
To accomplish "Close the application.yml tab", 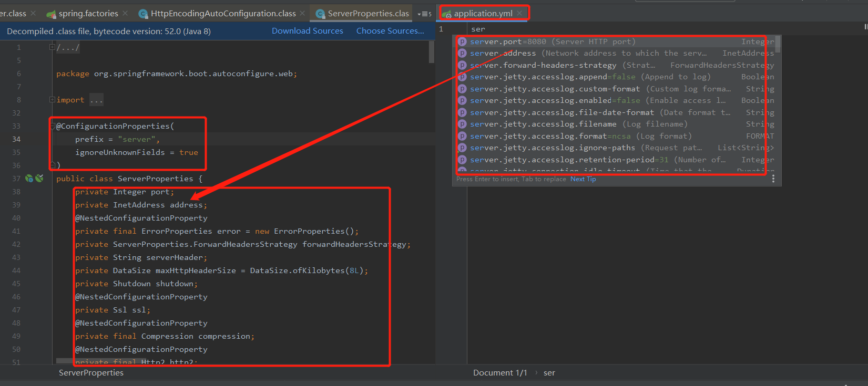I will point(519,13).
